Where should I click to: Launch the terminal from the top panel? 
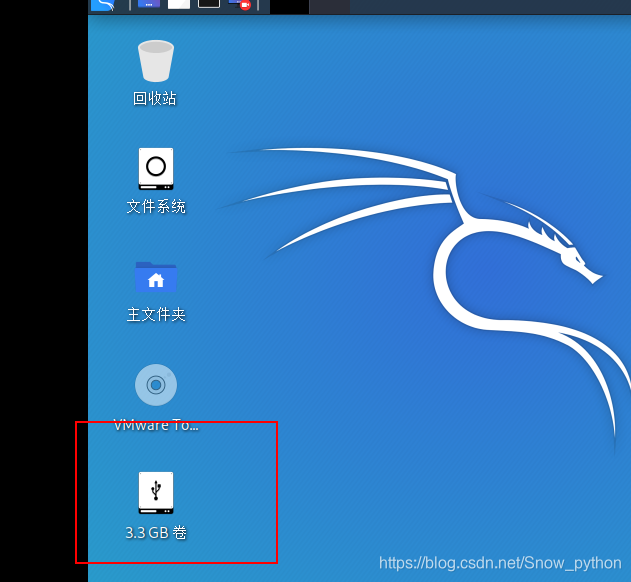pos(209,4)
